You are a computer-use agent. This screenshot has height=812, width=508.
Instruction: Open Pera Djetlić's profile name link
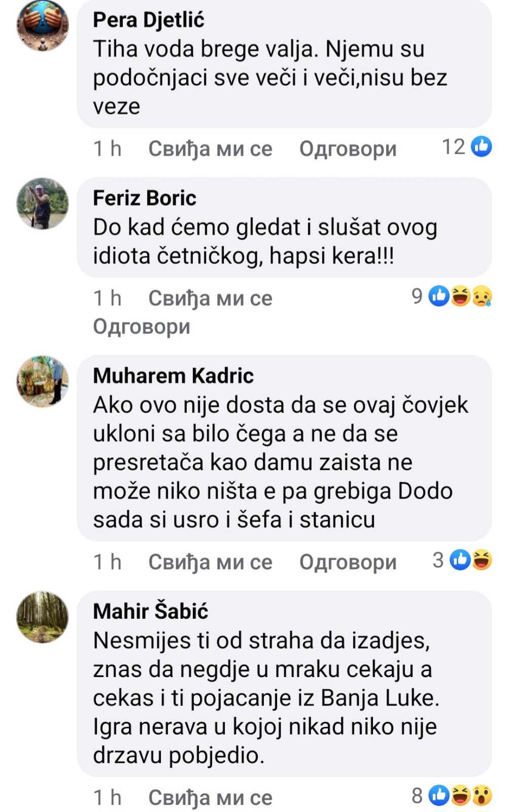click(148, 20)
